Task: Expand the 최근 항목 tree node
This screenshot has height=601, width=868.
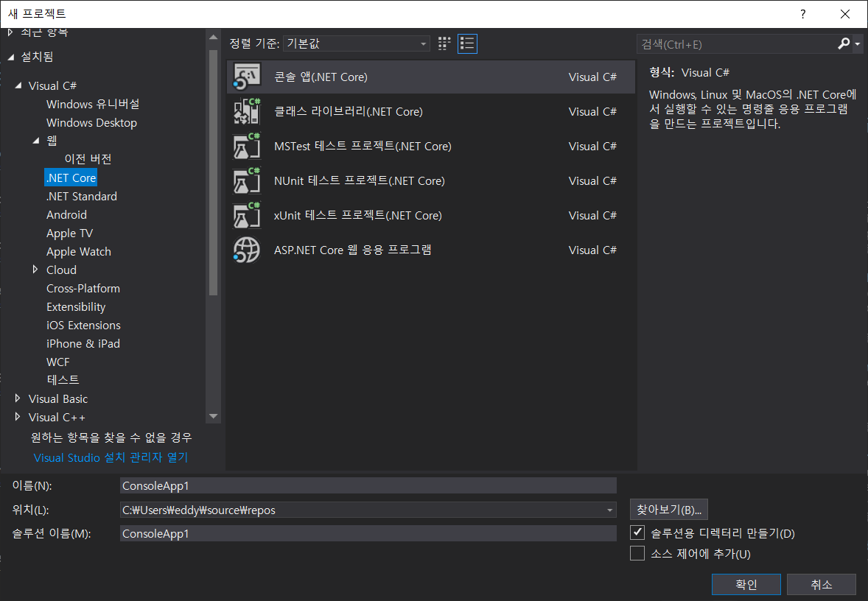Action: coord(10,32)
